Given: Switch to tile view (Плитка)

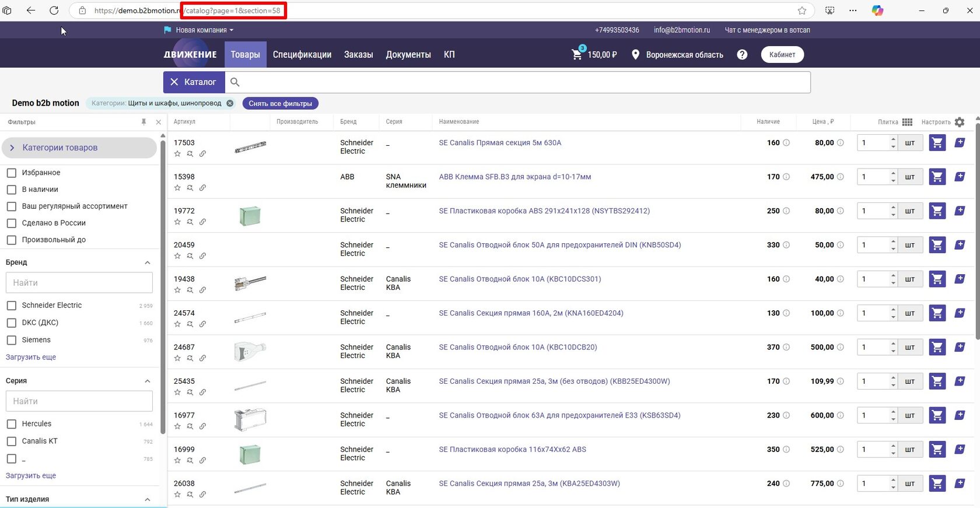Looking at the screenshot, I should pyautogui.click(x=907, y=122).
